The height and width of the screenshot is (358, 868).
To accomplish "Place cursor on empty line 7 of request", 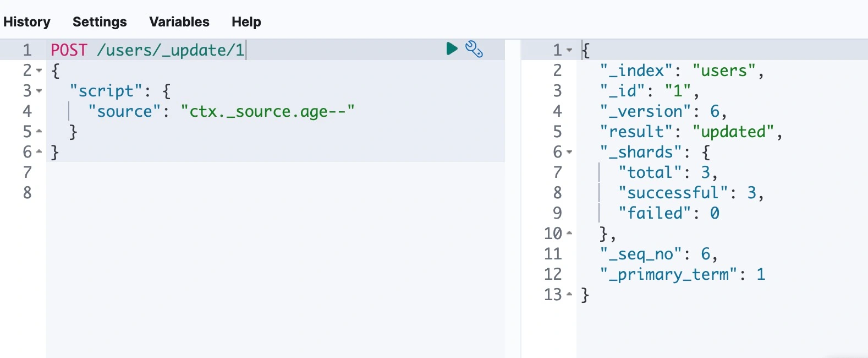I will (x=220, y=172).
